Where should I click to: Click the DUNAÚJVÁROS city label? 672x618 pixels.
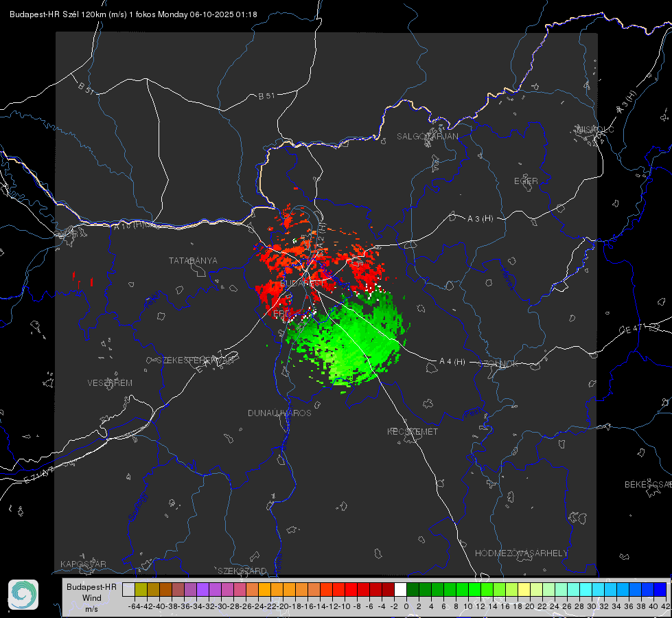[279, 413]
